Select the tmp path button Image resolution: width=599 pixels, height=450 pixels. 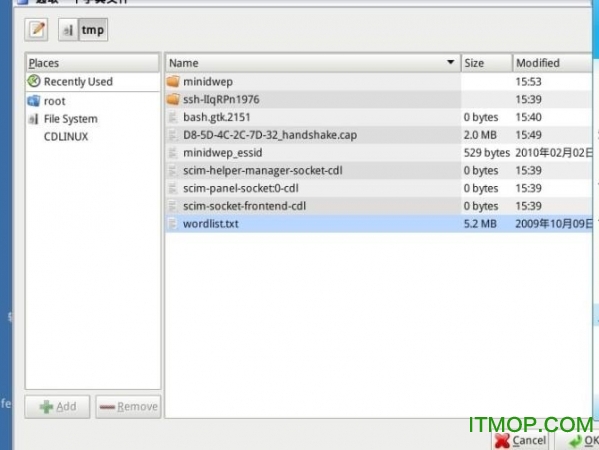click(93, 30)
